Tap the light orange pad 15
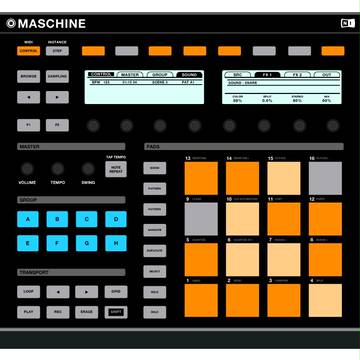This screenshot has width=360, height=360. [x=284, y=178]
